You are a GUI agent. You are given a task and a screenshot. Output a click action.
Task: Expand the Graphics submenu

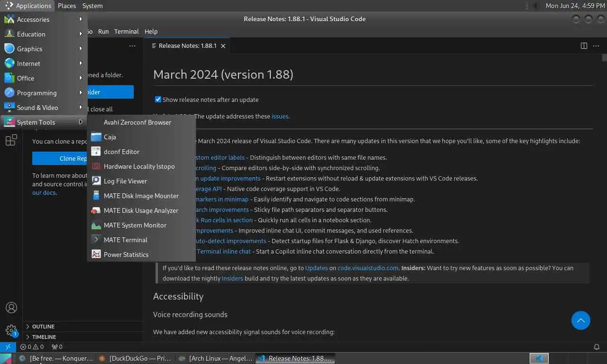click(x=44, y=49)
